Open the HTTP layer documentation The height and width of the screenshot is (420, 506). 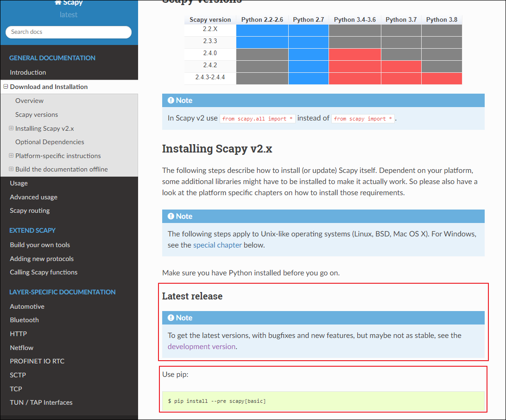[x=19, y=334]
